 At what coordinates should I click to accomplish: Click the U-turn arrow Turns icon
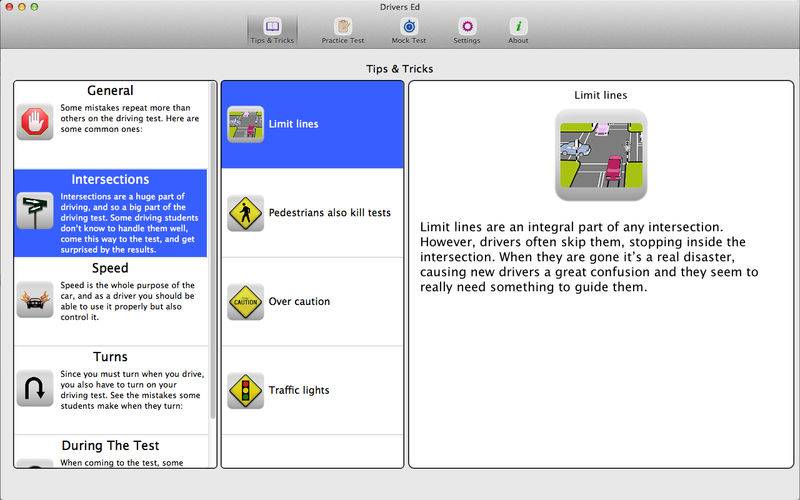35,387
